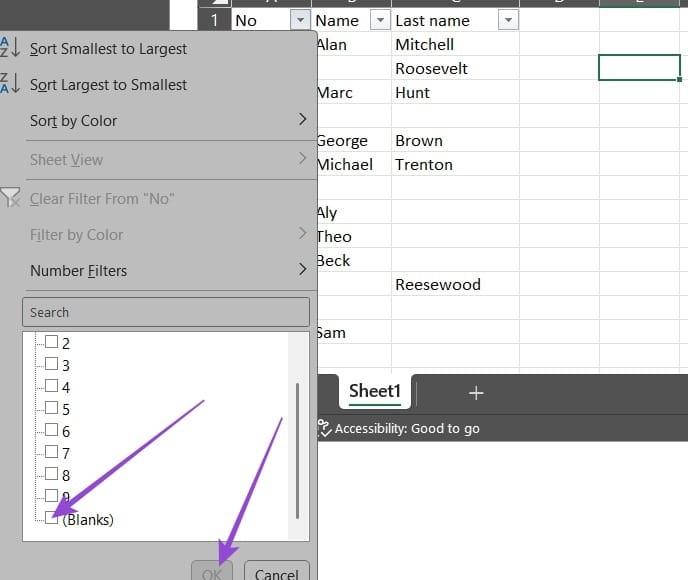This screenshot has width=688, height=580.
Task: Click the OK button
Action: tap(212, 571)
